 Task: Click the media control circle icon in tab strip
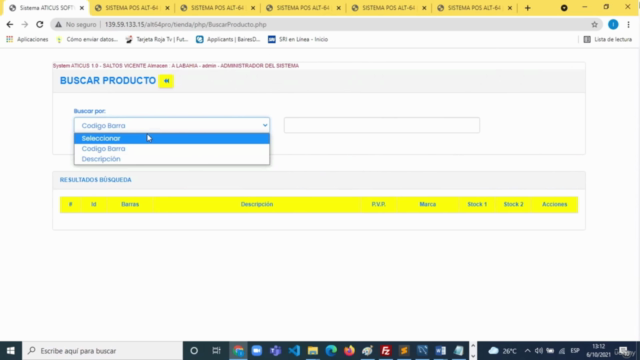pyautogui.click(x=564, y=8)
